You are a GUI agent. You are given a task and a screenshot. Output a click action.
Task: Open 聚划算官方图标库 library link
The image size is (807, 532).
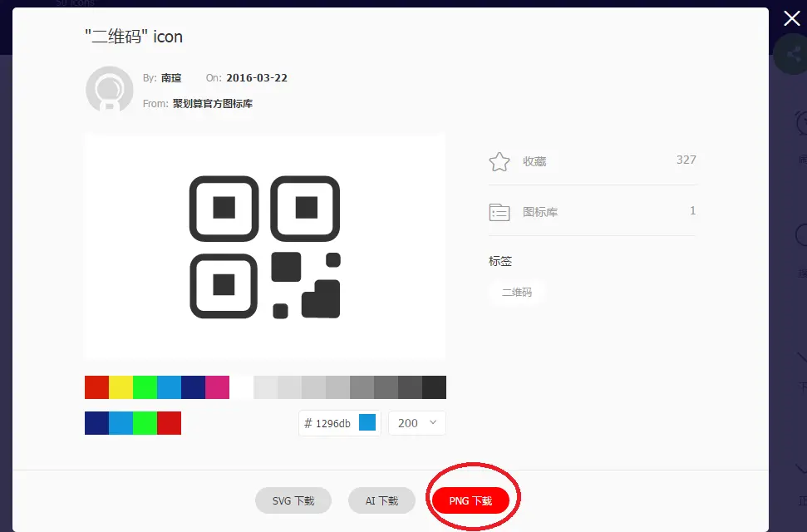[213, 104]
